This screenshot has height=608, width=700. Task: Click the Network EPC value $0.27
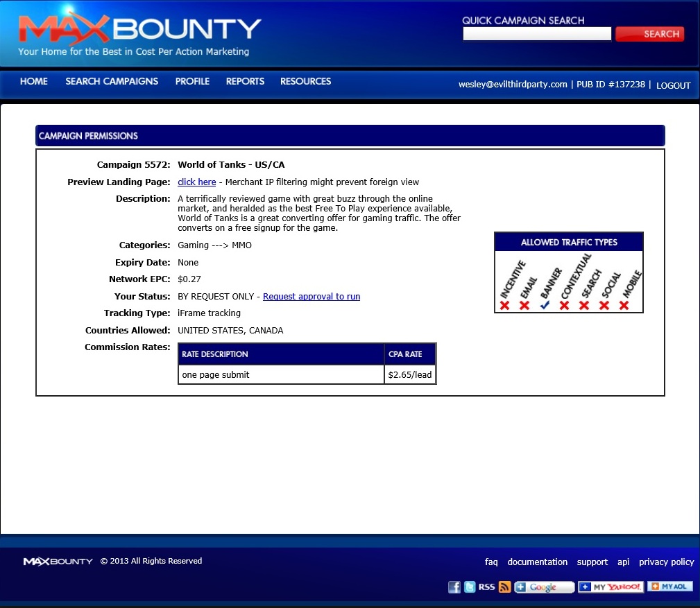[x=189, y=279]
